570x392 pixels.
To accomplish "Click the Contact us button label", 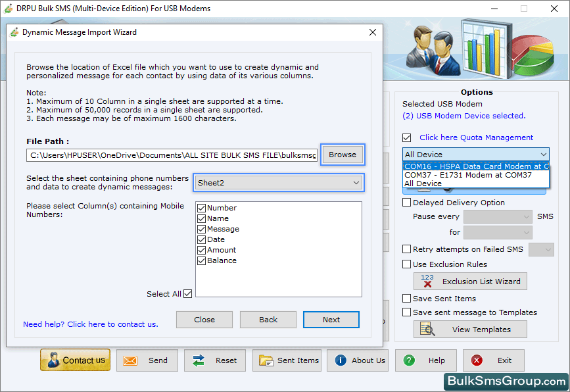I will [84, 360].
